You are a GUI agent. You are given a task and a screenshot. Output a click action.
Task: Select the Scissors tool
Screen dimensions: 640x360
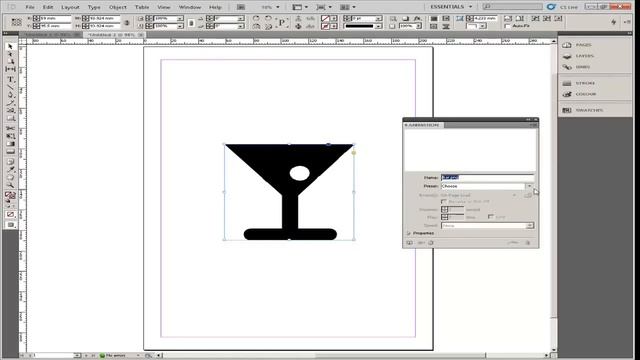pyautogui.click(x=10, y=128)
